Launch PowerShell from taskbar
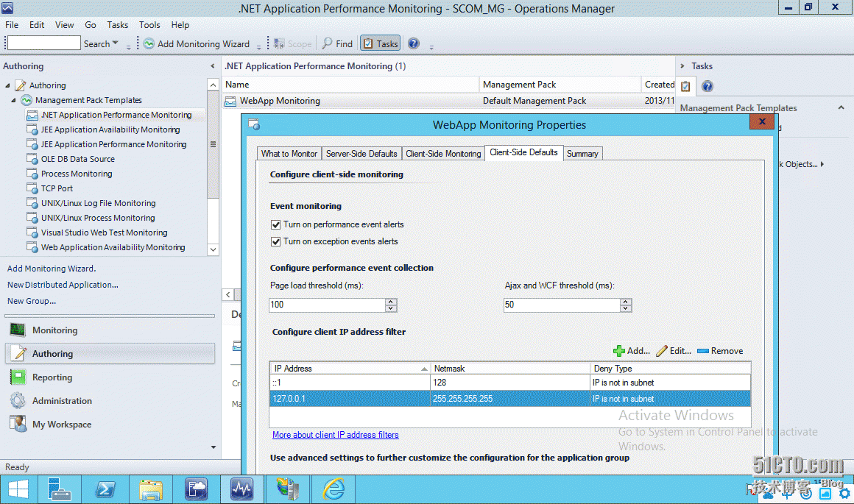 point(105,489)
